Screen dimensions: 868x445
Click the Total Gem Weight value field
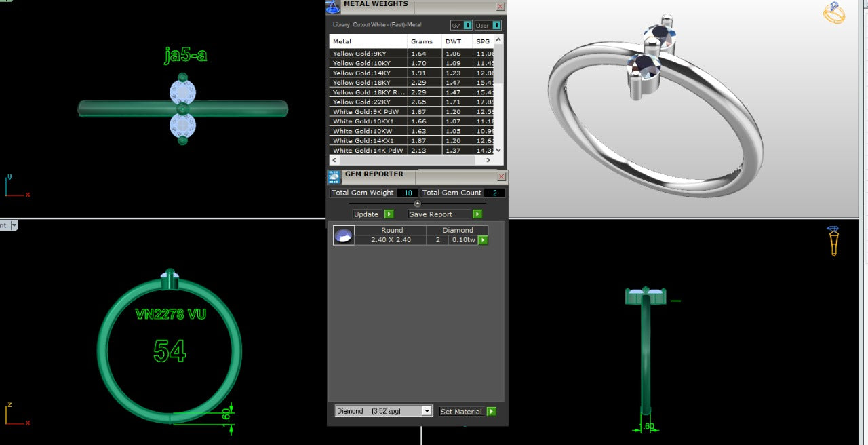[407, 193]
